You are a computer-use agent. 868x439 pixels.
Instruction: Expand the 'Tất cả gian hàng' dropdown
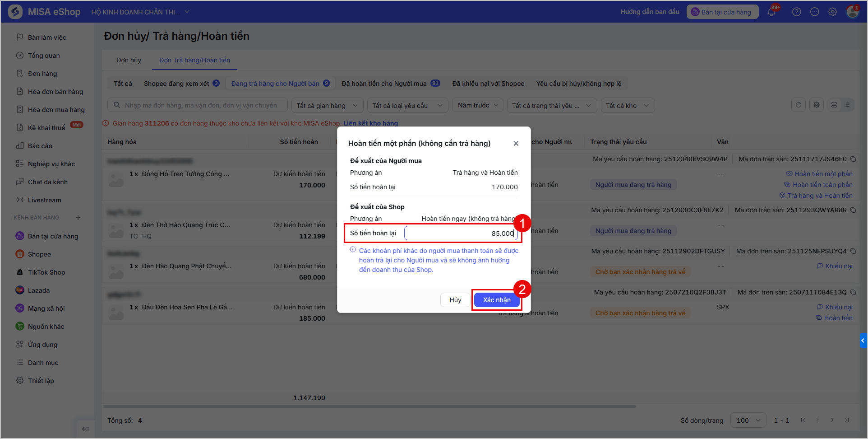(328, 105)
